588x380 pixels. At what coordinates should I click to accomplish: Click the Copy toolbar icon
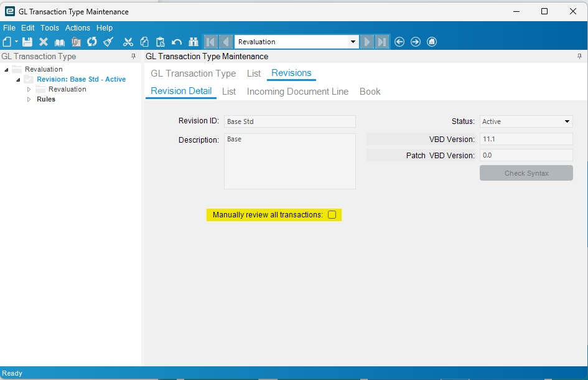144,42
